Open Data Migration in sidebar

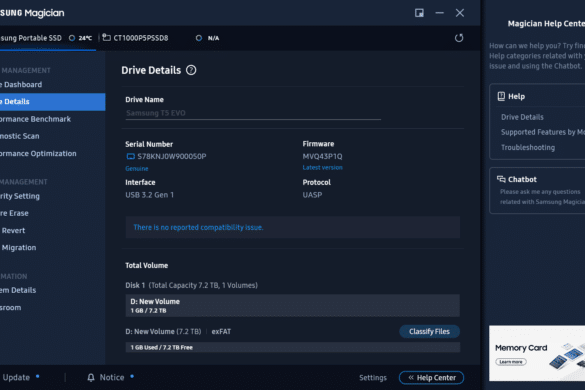pos(19,248)
